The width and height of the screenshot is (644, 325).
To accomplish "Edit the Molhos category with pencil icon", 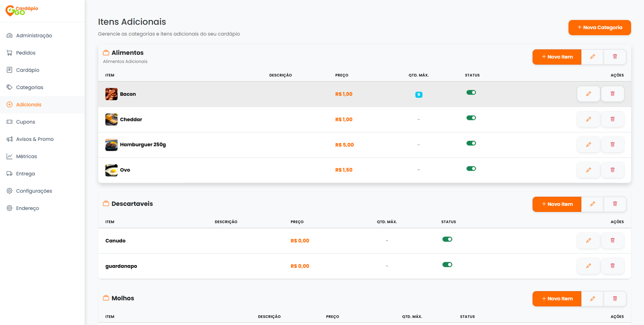I will click(592, 299).
